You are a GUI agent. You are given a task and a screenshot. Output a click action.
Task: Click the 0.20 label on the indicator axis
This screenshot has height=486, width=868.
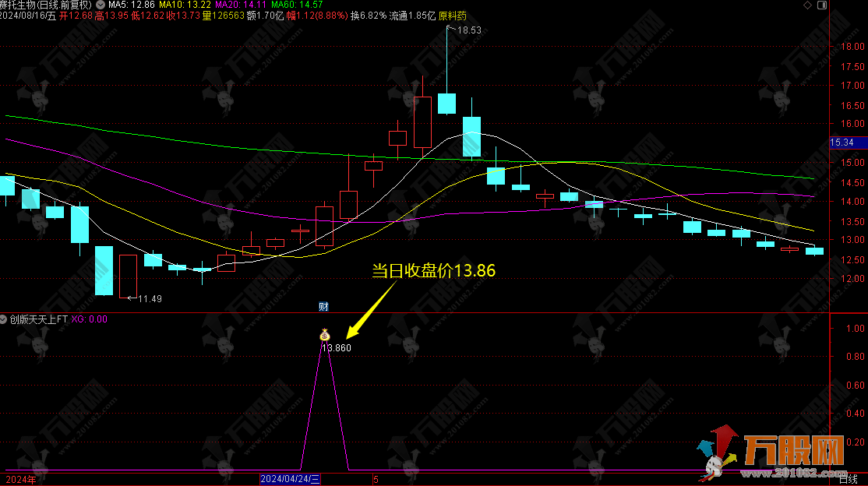click(856, 442)
